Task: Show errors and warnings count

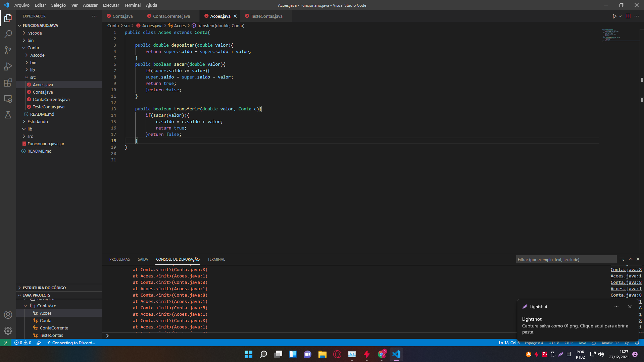Action: point(23,343)
